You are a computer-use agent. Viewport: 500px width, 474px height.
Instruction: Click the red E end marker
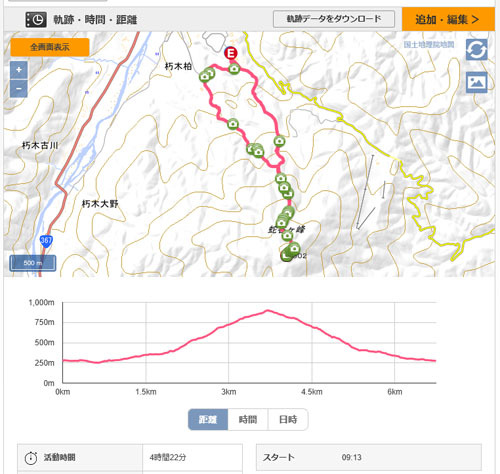(230, 53)
